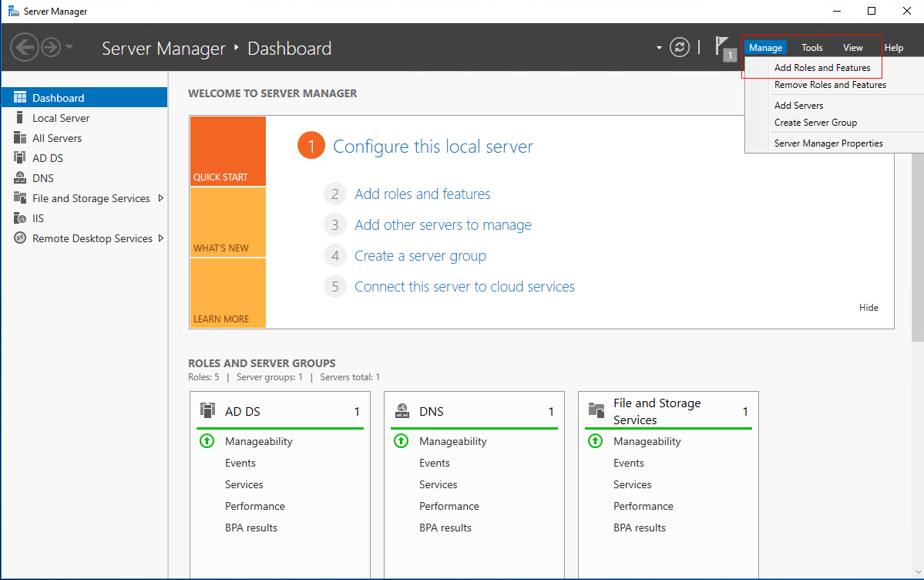The width and height of the screenshot is (924, 580).
Task: Click AD DS Manageability status icon
Action: [x=207, y=440]
